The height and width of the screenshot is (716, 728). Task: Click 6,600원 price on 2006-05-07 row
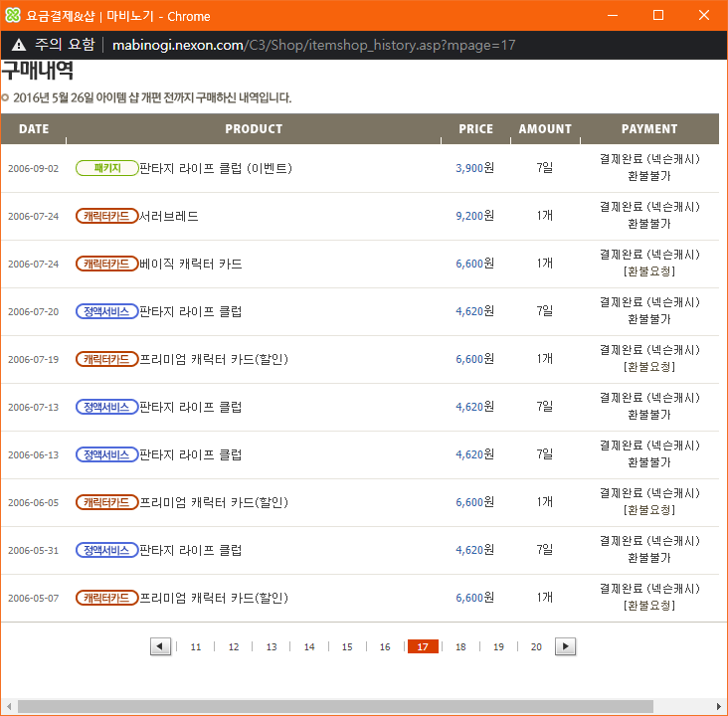click(x=474, y=597)
